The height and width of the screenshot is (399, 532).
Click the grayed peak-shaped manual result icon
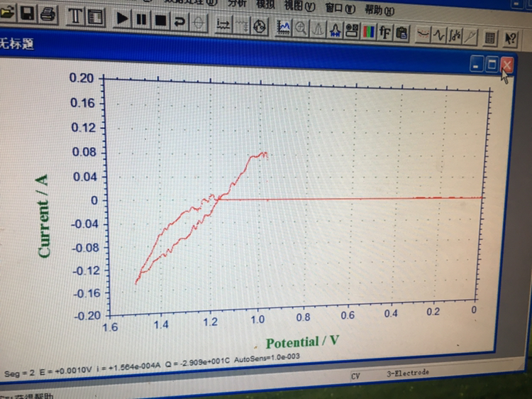point(318,29)
